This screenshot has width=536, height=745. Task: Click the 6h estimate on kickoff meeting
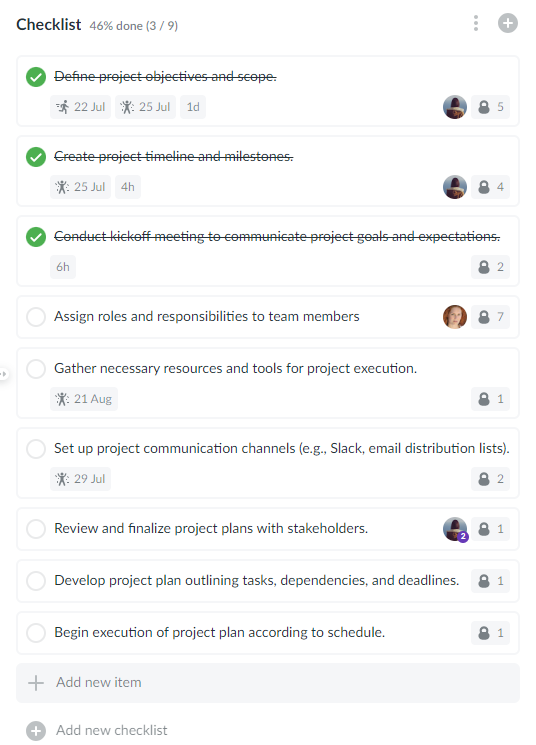pyautogui.click(x=63, y=267)
